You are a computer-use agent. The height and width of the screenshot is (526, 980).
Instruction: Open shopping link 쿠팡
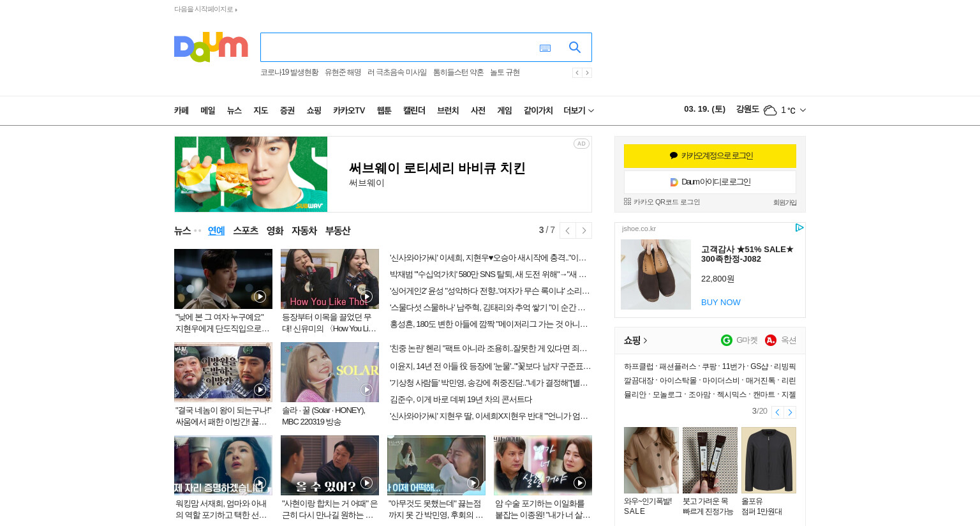coord(709,366)
